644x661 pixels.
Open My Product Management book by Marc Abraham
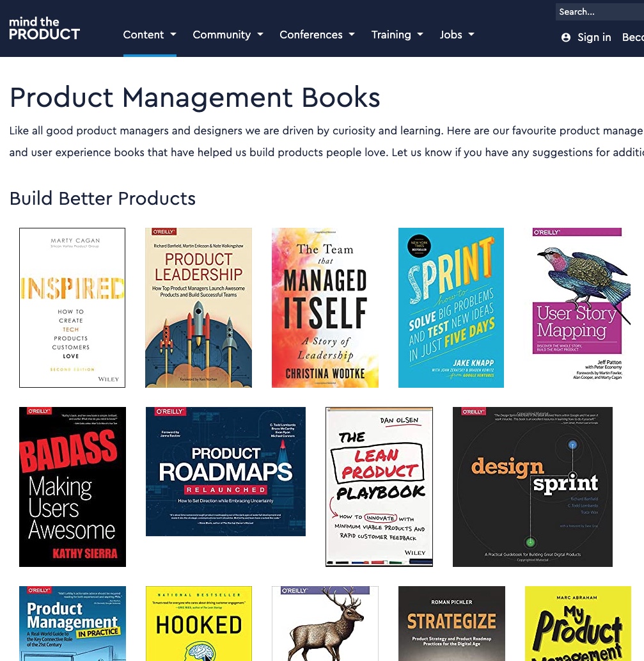click(x=578, y=623)
